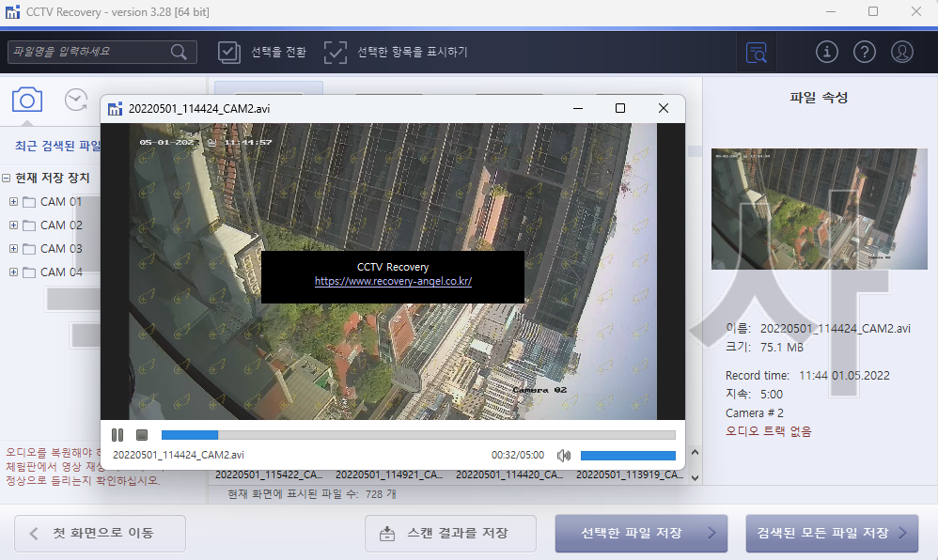Select CAM 03 folder in tree
The image size is (938, 560).
point(53,248)
